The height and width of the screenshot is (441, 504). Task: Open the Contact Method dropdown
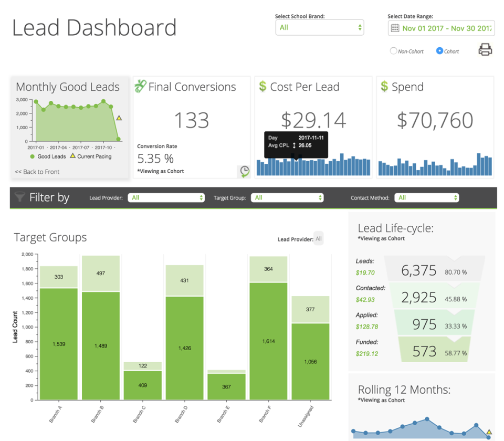[427, 198]
